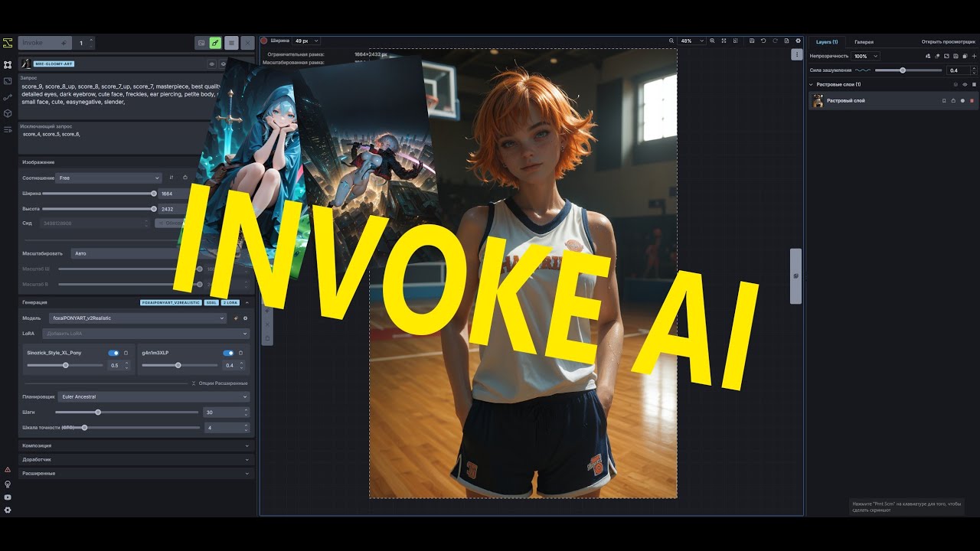The height and width of the screenshot is (551, 980).
Task: Adjust the Шаги steps slider
Action: click(127, 412)
